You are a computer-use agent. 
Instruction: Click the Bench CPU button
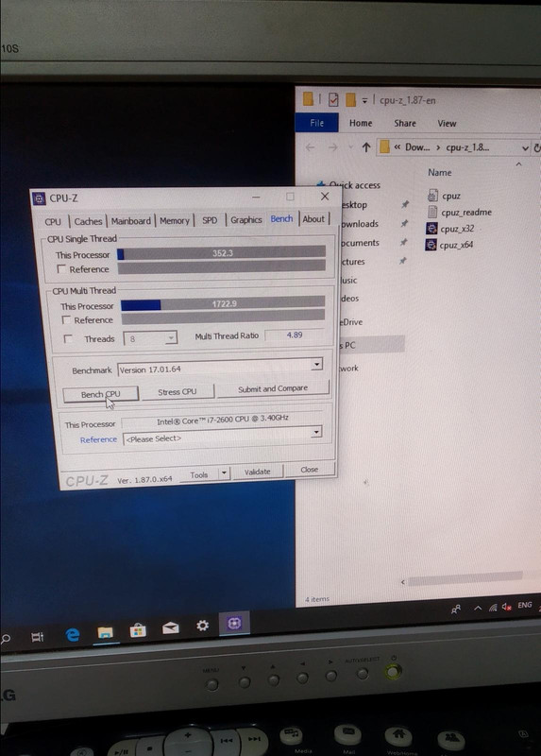(101, 394)
